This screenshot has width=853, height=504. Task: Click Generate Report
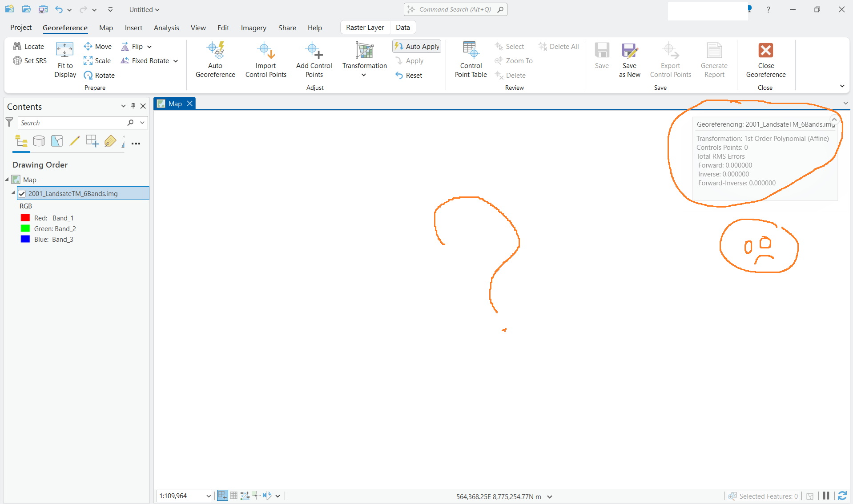tap(713, 59)
